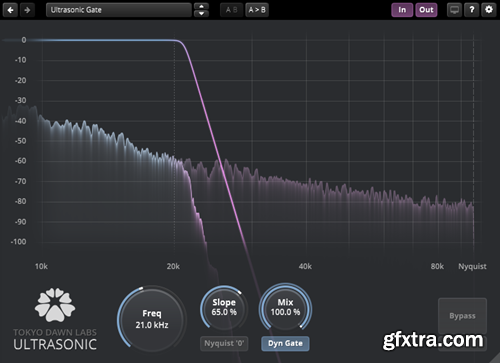Click the Mix 100.0 % knob

[285, 307]
